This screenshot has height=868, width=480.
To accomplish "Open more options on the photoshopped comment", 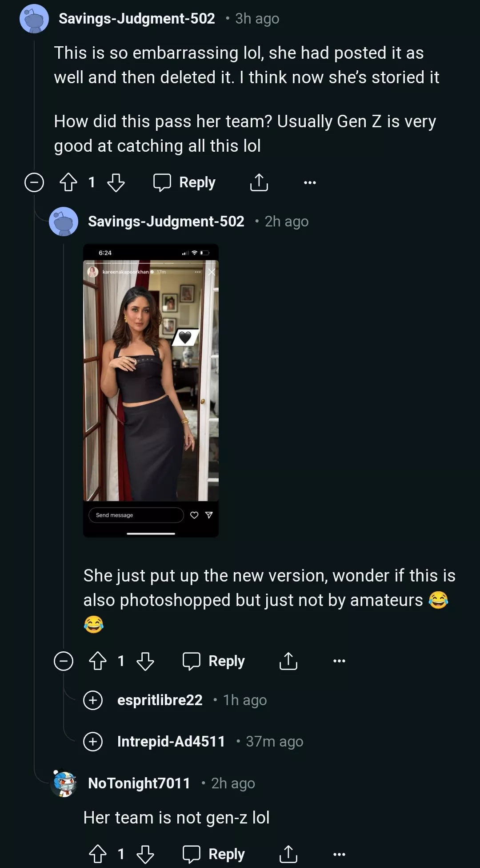I will 339,661.
